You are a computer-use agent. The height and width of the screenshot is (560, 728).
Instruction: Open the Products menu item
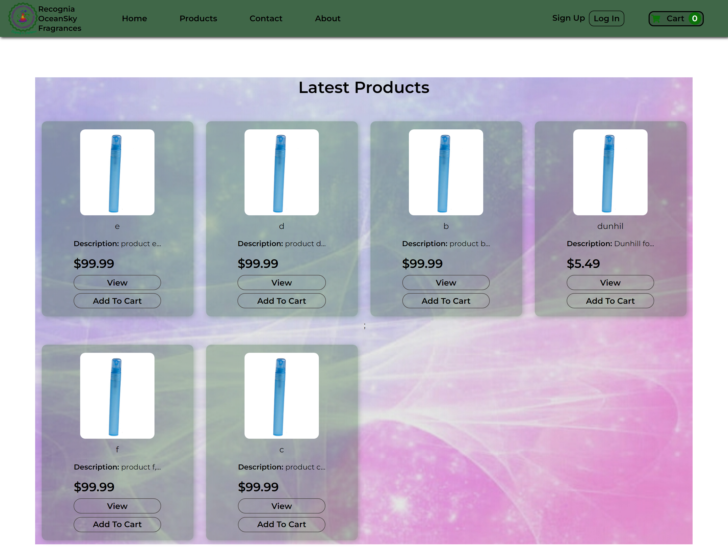[x=198, y=19]
